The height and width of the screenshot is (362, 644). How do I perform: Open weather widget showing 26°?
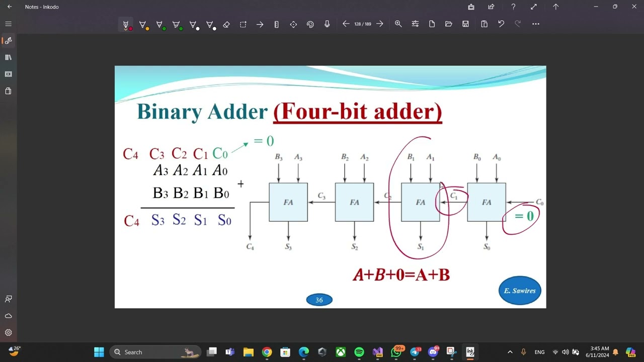(14, 351)
